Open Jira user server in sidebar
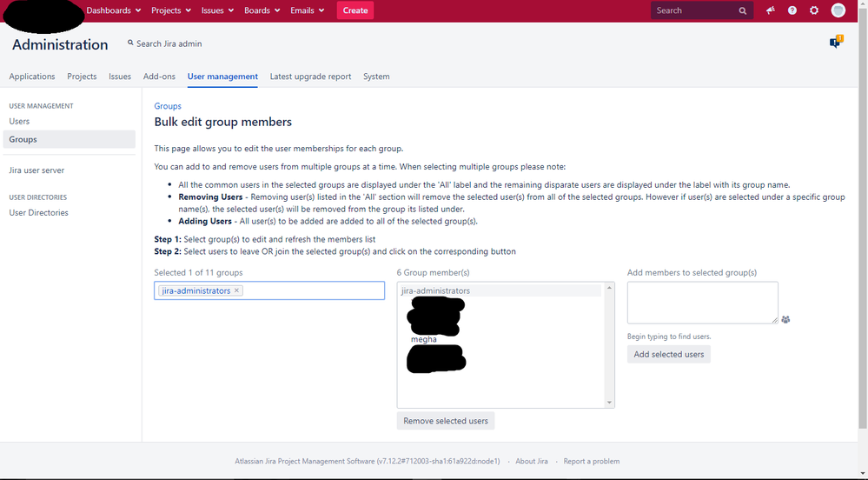This screenshot has width=868, height=480. coord(36,170)
